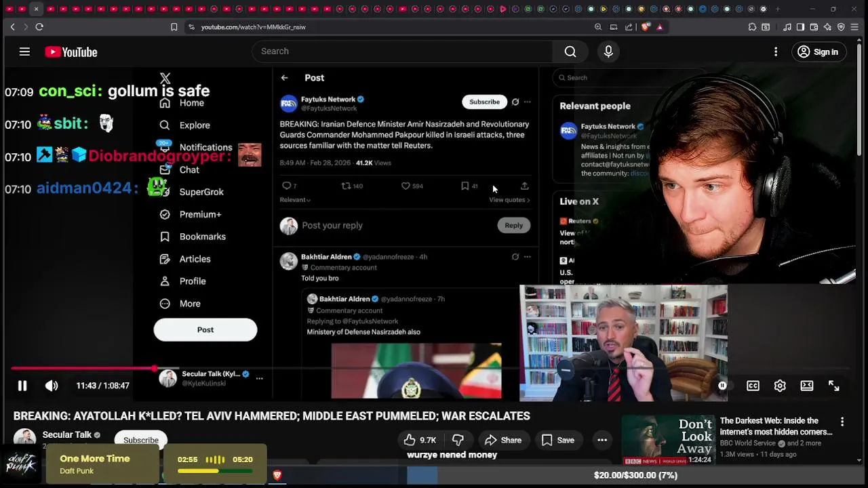868x488 pixels.
Task: Open Bookmarks in X sidebar
Action: (193, 237)
